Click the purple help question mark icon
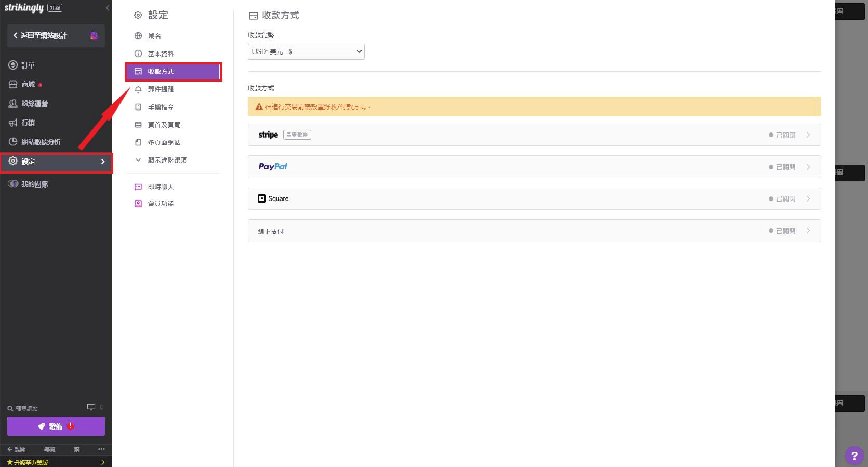The image size is (868, 467). [854, 456]
